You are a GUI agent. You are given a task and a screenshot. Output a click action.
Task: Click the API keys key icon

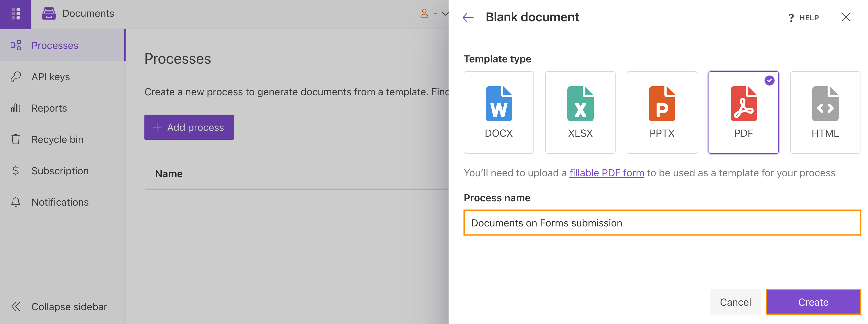click(16, 77)
